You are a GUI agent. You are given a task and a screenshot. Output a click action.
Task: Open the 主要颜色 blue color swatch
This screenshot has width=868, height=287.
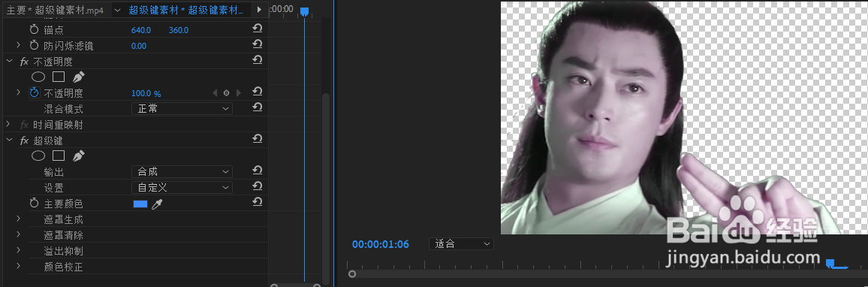pyautogui.click(x=140, y=204)
